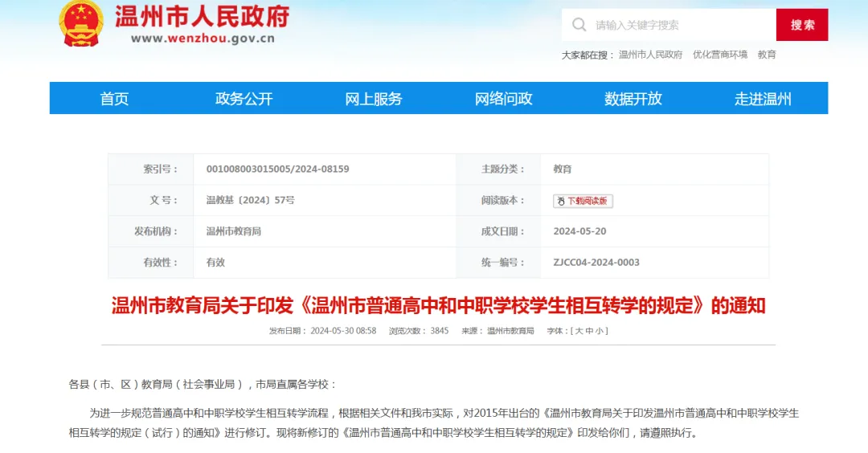Open 网上服务 navigation tab

(374, 99)
